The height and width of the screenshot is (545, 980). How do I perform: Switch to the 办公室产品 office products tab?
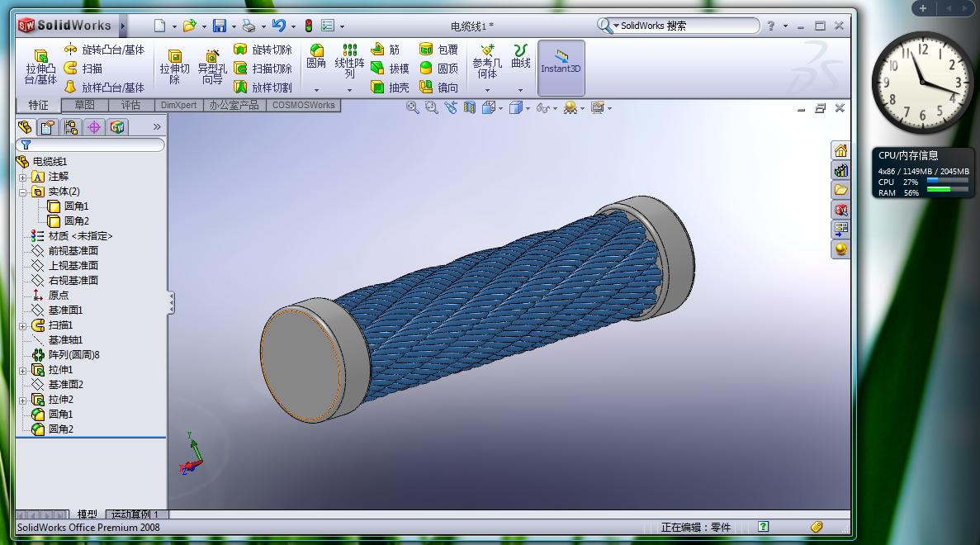pos(234,105)
